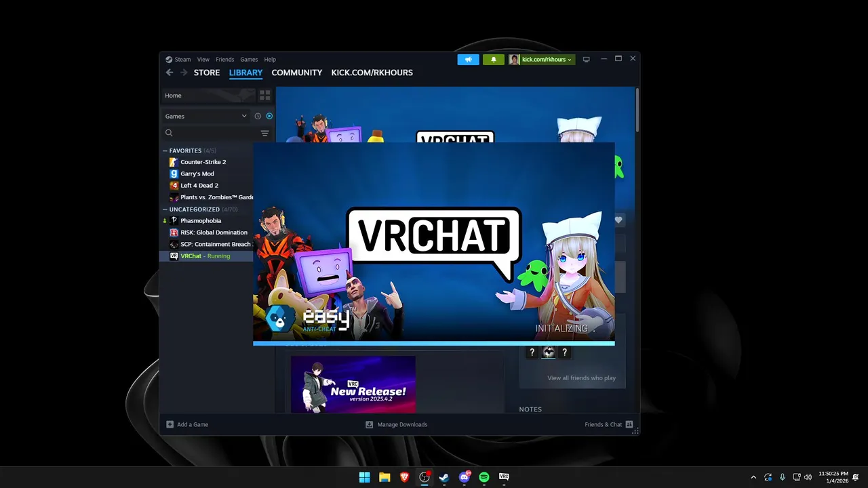Click Manage Downloads label
Screen dimensions: 868x488
402,424
